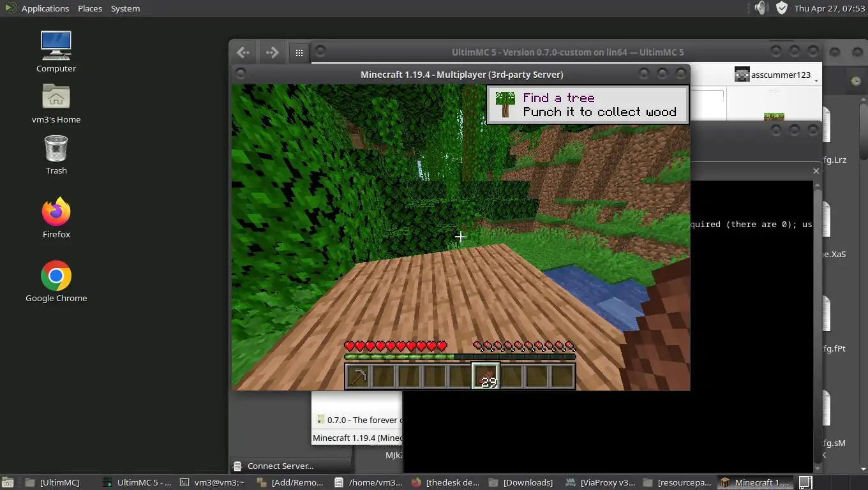Select the Google Chrome desktop icon
Viewport: 868px width, 490px height.
(56, 281)
